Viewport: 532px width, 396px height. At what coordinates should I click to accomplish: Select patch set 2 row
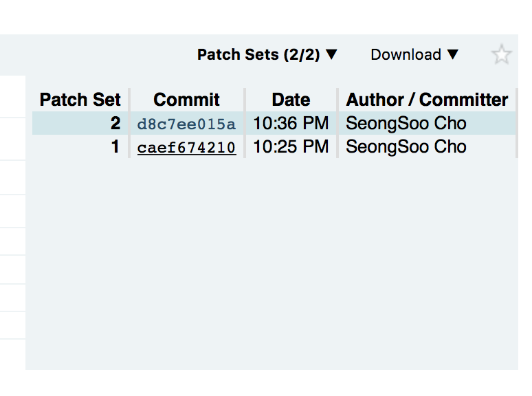275,124
